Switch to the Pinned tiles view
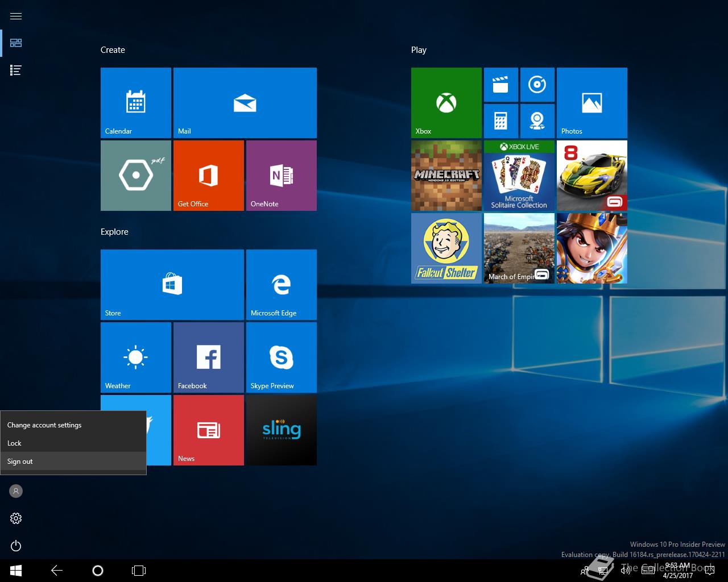The height and width of the screenshot is (582, 728). [x=16, y=43]
